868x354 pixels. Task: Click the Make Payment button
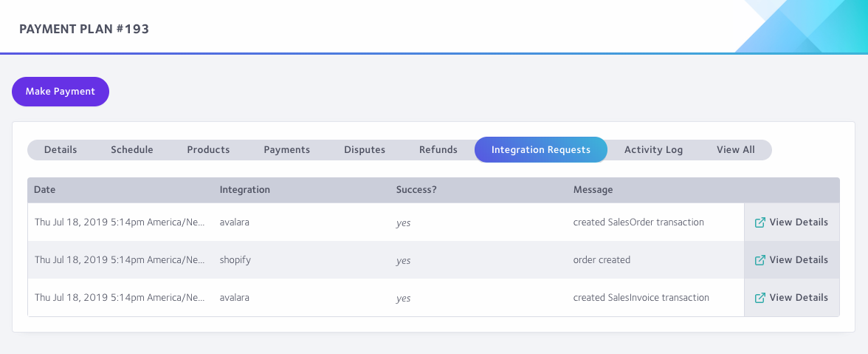tap(61, 92)
